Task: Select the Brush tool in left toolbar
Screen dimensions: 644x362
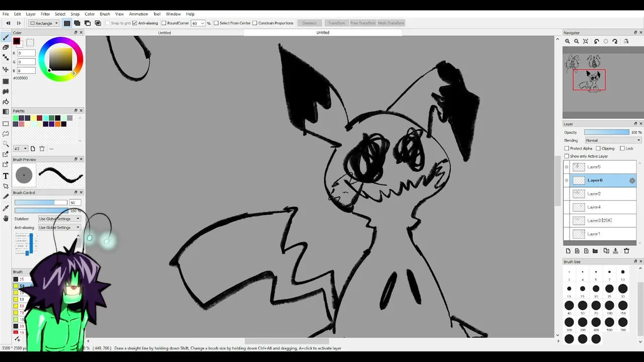Action: tap(6, 38)
